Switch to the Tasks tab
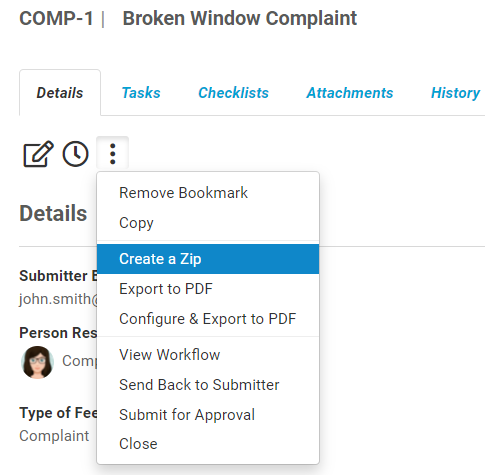The height and width of the screenshot is (475, 485). (141, 93)
